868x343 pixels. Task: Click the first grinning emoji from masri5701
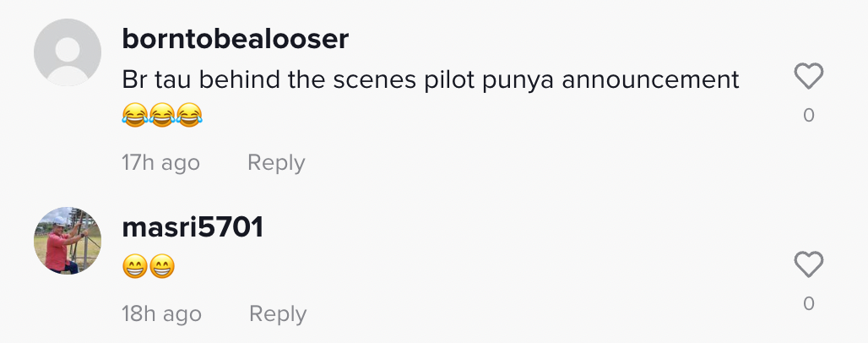tap(135, 268)
